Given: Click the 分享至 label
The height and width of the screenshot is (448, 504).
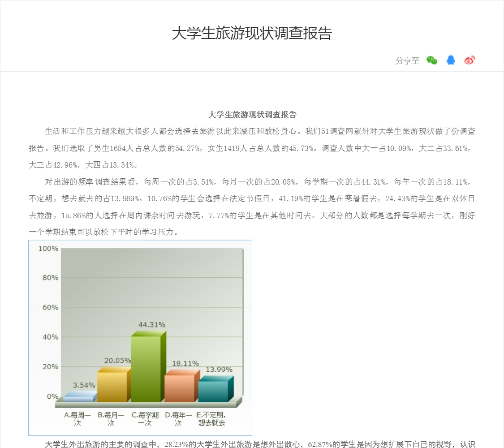Looking at the screenshot, I should [x=407, y=61].
